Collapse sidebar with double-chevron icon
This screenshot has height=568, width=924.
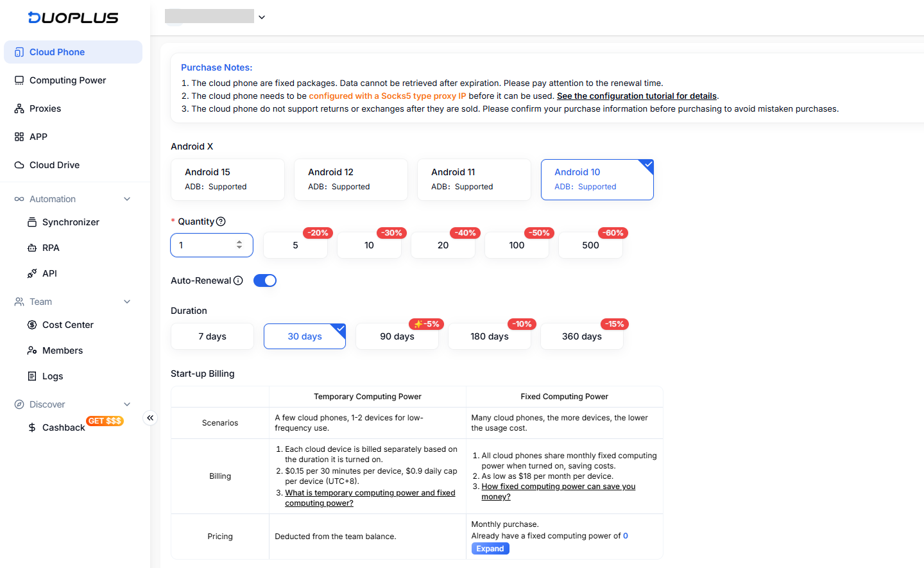click(x=150, y=418)
